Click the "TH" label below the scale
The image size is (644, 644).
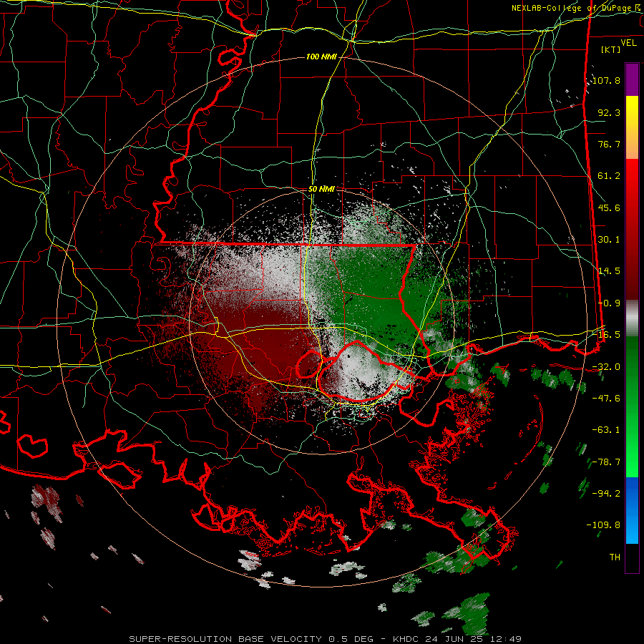[x=615, y=557]
